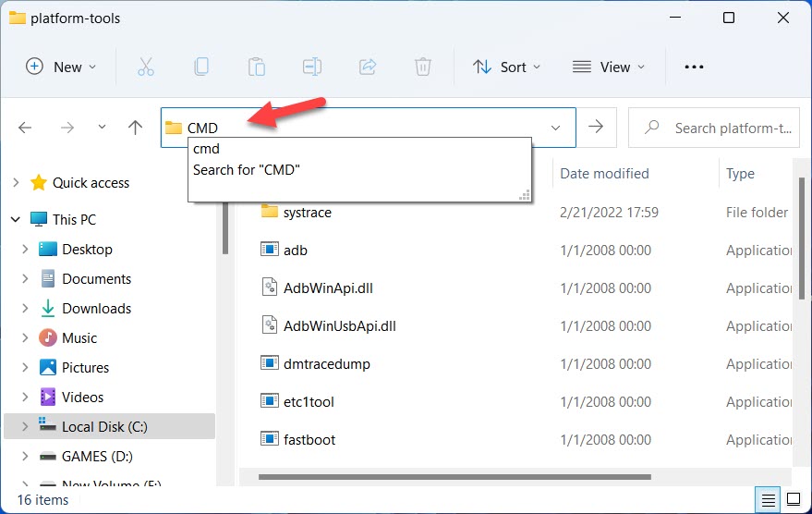Open the New item dropdown
Screen dimensions: 812x514
tap(61, 67)
